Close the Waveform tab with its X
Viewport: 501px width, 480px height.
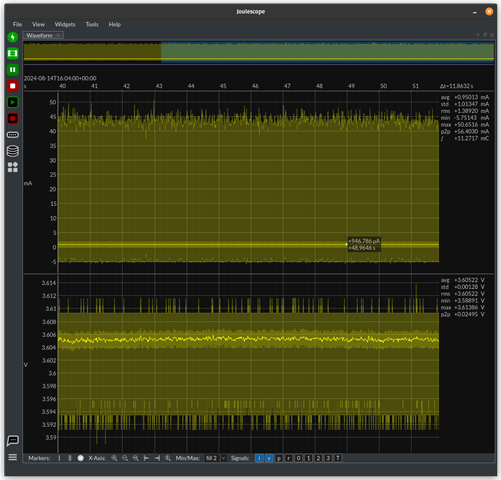(x=58, y=35)
